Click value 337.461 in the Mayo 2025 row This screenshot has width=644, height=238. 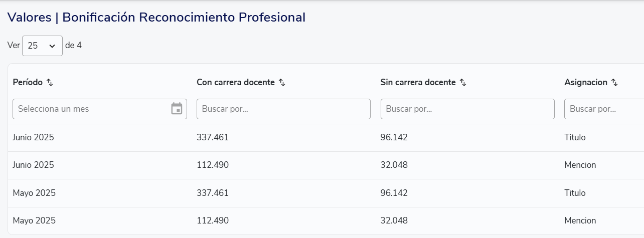212,193
